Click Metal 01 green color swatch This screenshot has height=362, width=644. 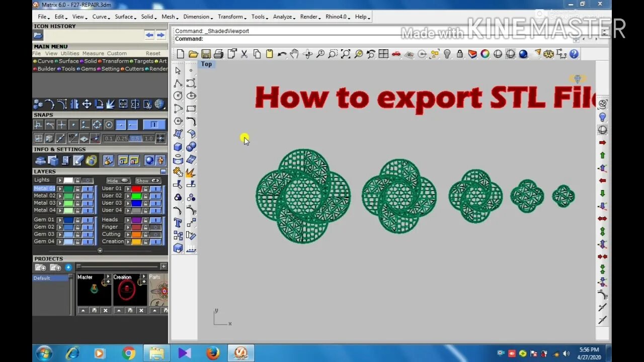click(x=68, y=189)
